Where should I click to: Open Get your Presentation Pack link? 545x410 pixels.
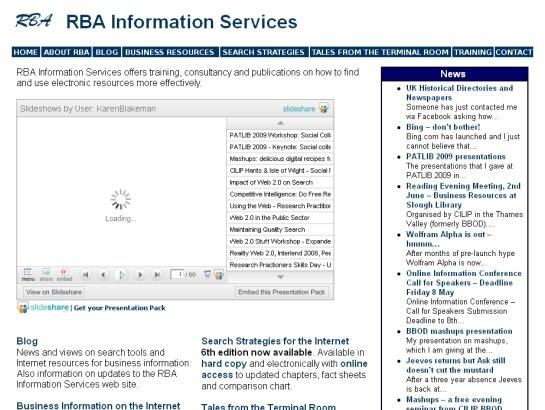(120, 308)
